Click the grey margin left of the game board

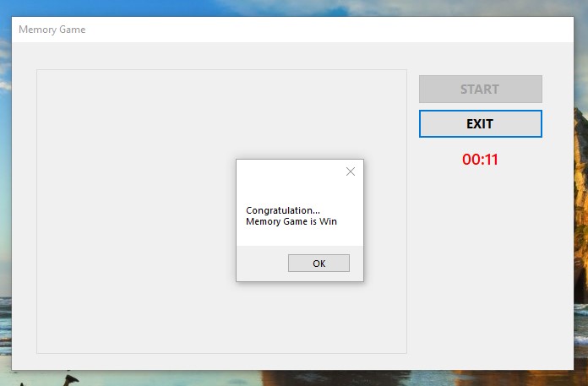coord(24,209)
